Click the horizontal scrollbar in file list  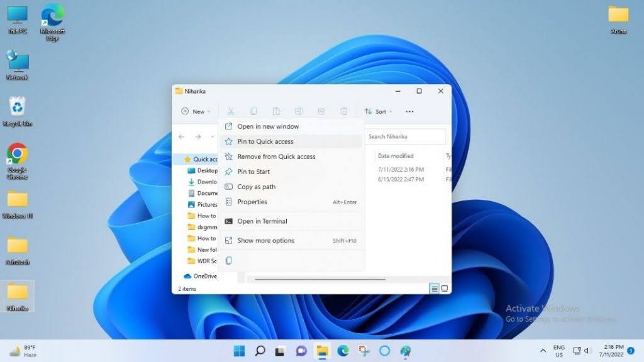click(320, 280)
